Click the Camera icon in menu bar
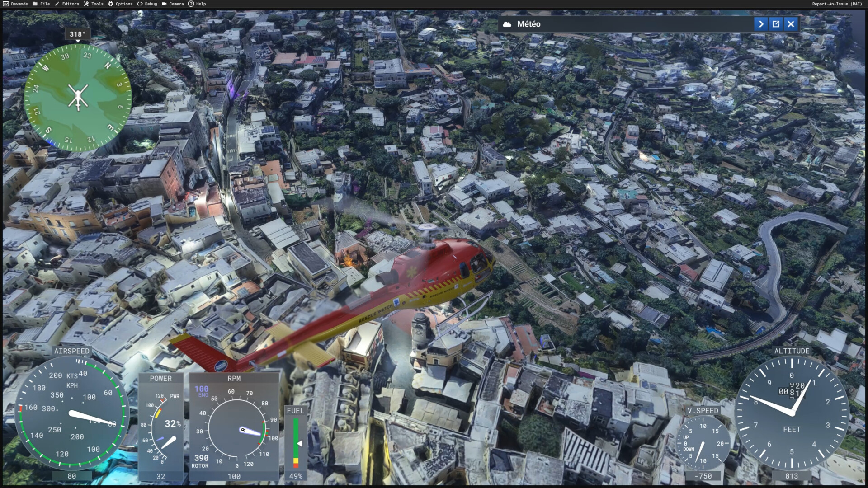Viewport: 868px width, 488px height. tap(164, 4)
